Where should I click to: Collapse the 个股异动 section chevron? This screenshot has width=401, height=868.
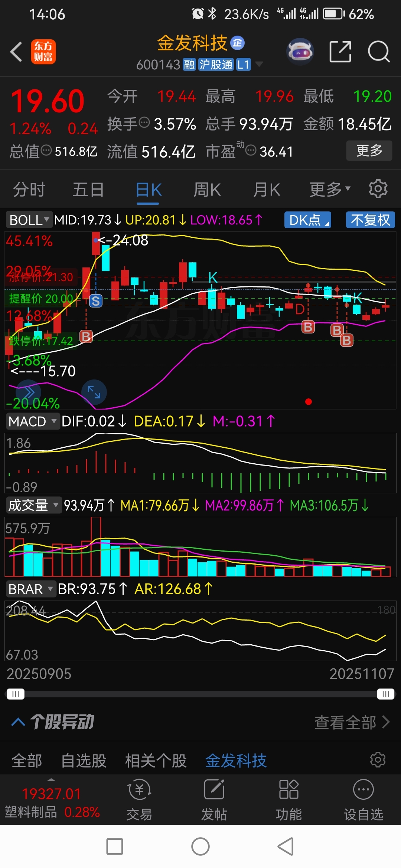pyautogui.click(x=18, y=722)
